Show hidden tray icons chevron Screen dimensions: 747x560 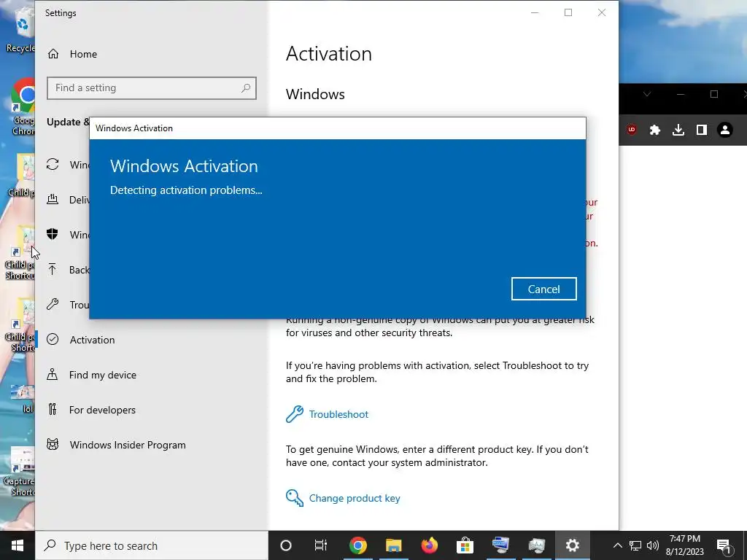[x=617, y=545]
